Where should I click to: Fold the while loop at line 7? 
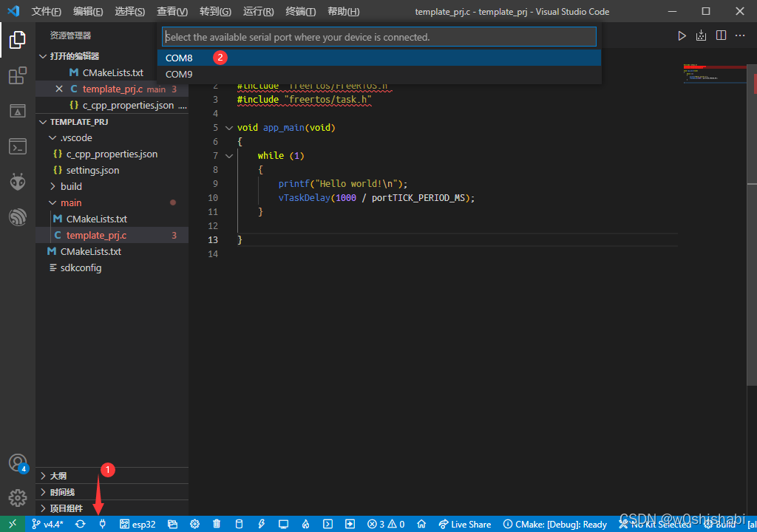[x=229, y=156]
